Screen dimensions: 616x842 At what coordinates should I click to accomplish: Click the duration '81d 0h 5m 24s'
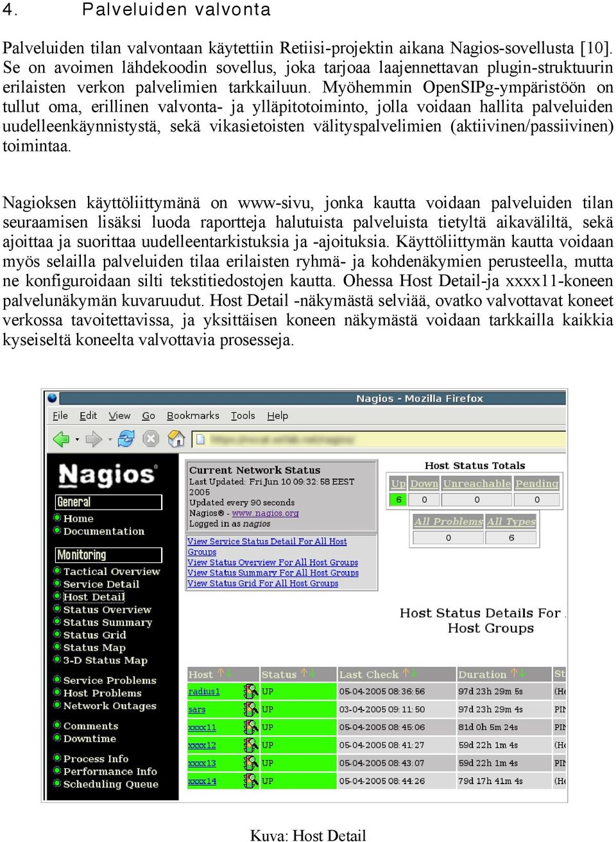[x=488, y=727]
